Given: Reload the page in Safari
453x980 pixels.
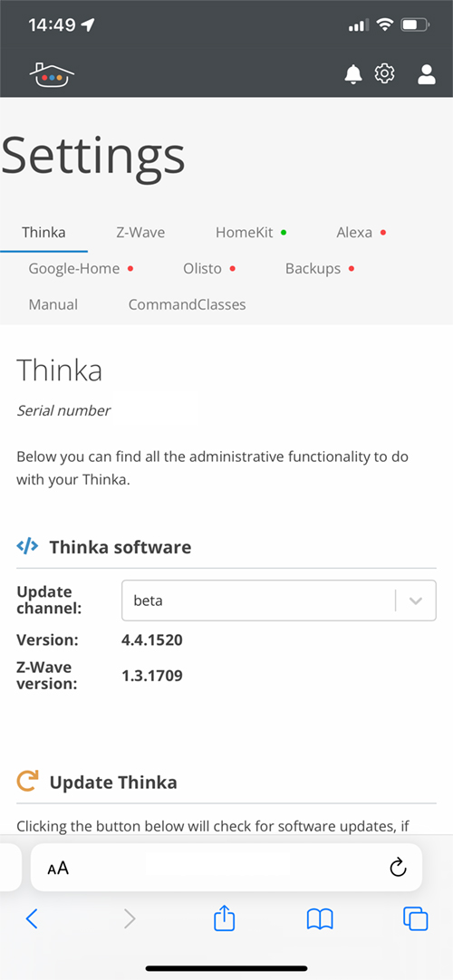Looking at the screenshot, I should point(398,867).
